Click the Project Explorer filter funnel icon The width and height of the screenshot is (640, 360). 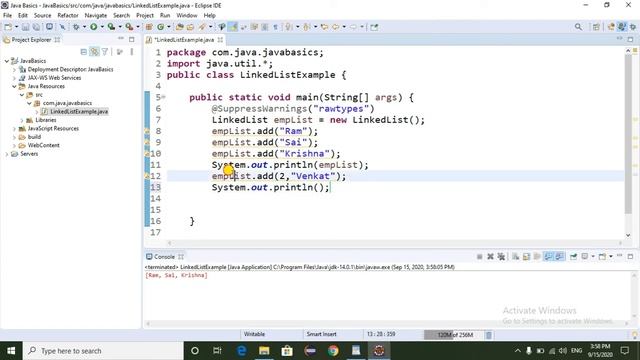coord(105,52)
